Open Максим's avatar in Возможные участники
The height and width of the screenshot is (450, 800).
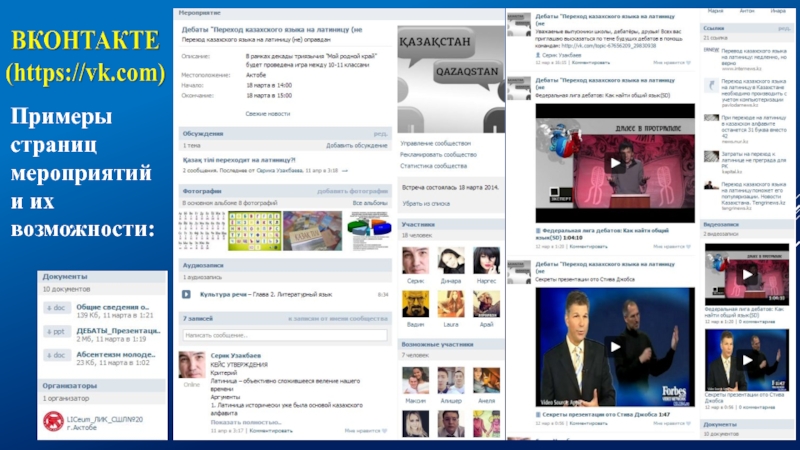point(415,381)
